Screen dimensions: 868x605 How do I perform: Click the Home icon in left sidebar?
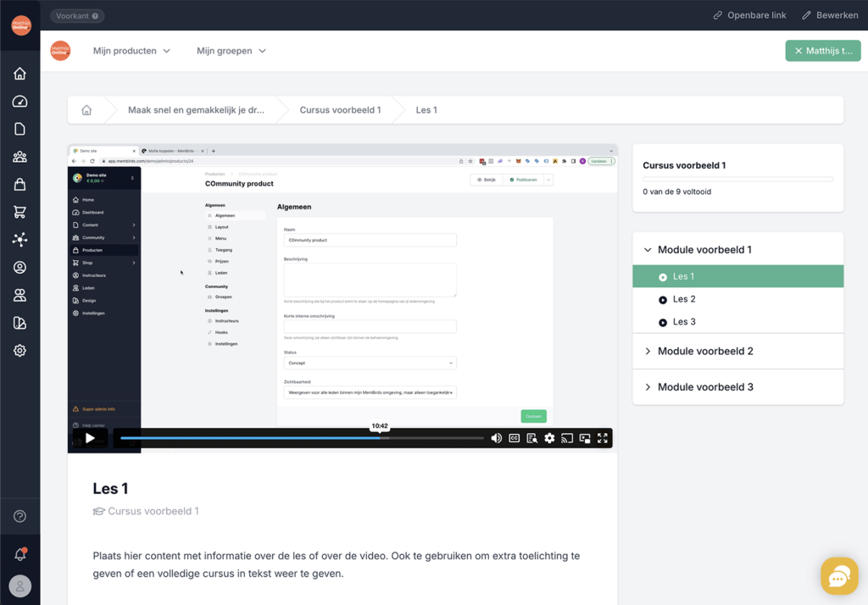[x=19, y=74]
